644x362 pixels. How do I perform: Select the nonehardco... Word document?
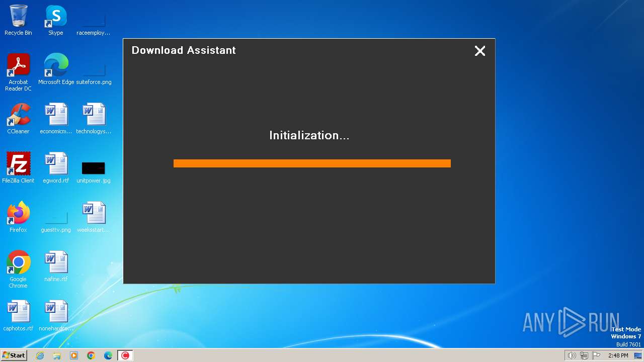56,316
